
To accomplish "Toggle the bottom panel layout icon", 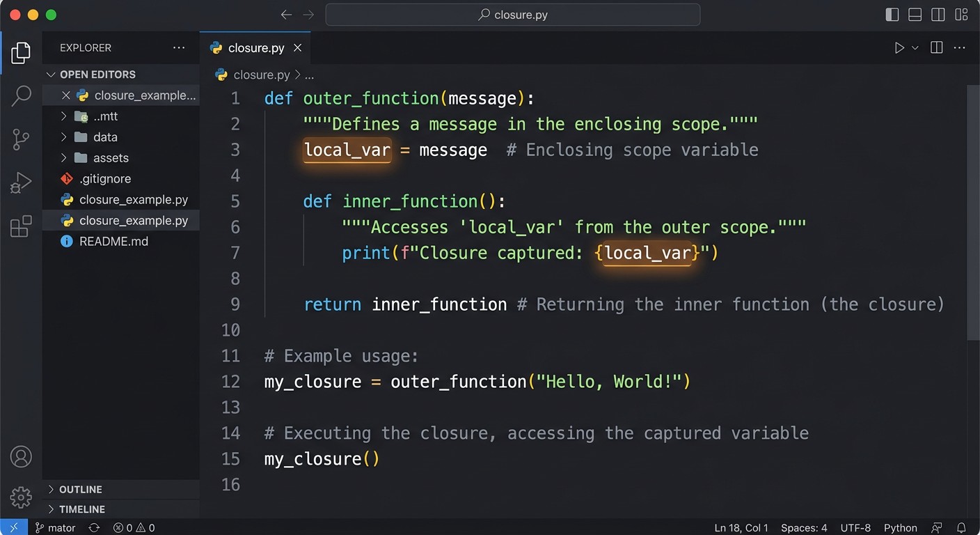I will (x=915, y=15).
